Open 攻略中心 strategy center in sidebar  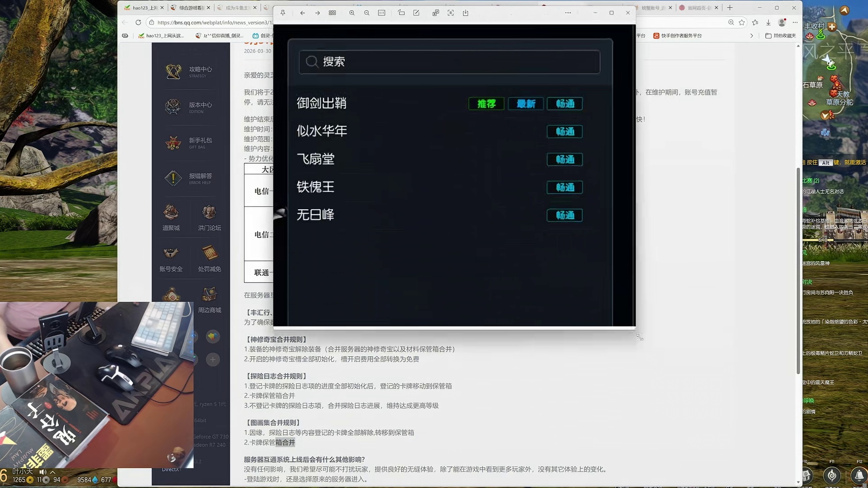click(x=189, y=72)
